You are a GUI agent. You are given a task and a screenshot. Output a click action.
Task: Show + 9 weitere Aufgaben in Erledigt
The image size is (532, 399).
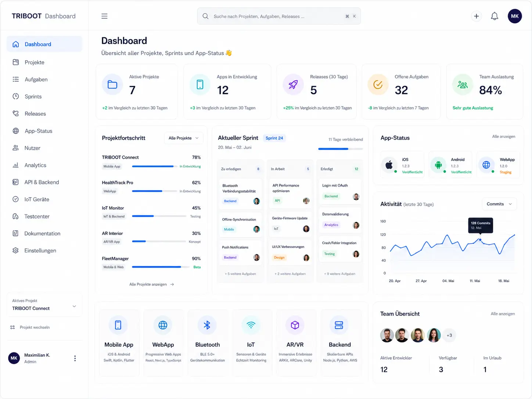340,274
